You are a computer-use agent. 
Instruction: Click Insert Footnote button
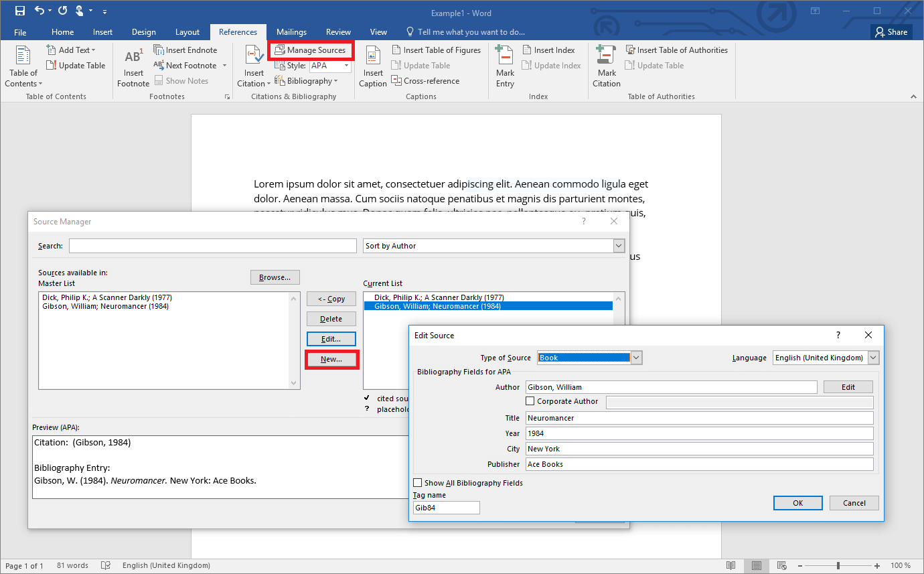tap(133, 67)
